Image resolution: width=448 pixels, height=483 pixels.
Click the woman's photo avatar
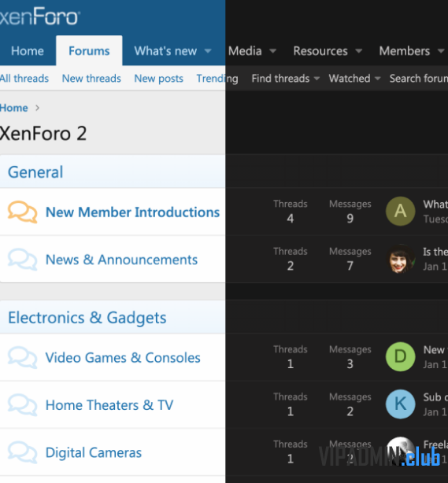[400, 259]
